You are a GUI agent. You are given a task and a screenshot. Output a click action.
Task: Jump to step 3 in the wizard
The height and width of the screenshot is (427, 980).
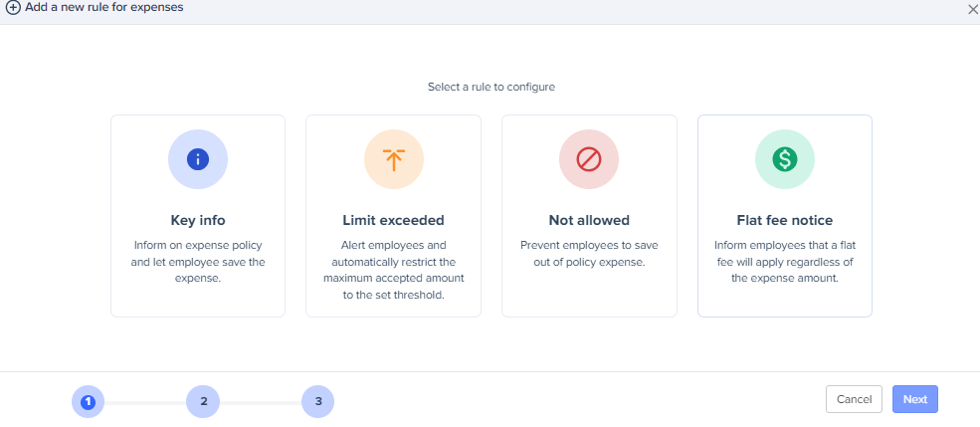click(318, 401)
